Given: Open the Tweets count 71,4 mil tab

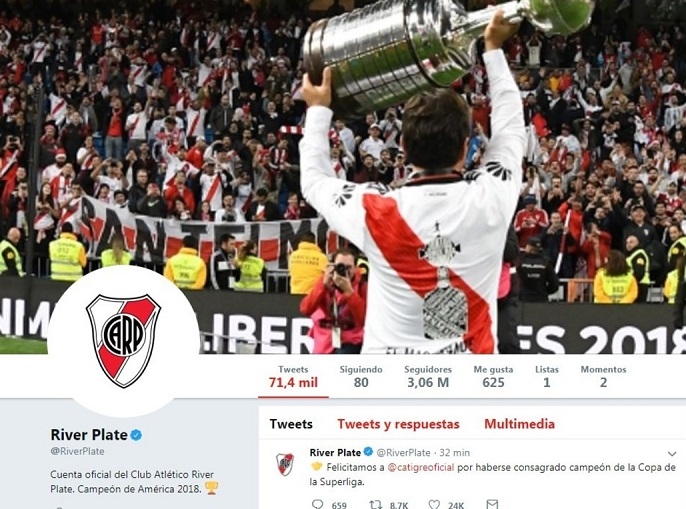Looking at the screenshot, I should click(293, 377).
